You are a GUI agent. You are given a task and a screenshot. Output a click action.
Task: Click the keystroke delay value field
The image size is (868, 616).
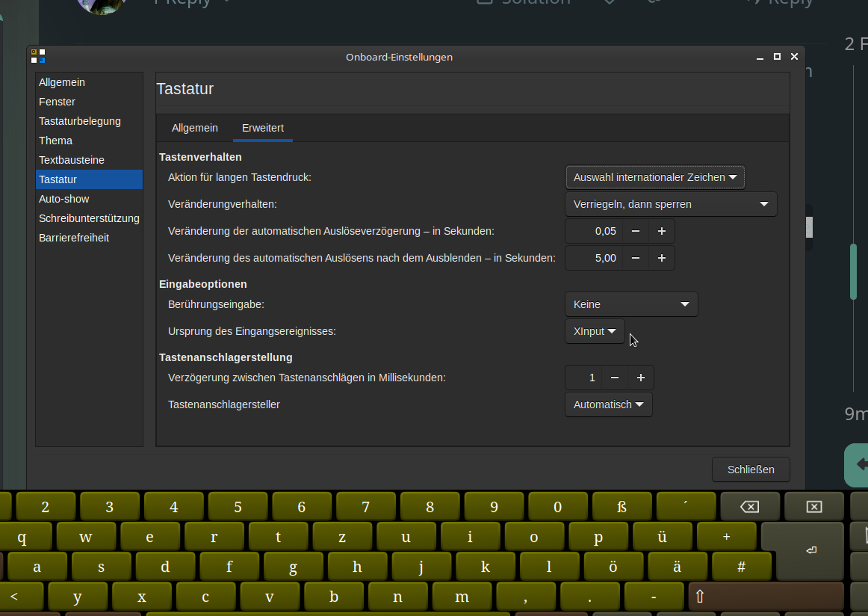(583, 378)
